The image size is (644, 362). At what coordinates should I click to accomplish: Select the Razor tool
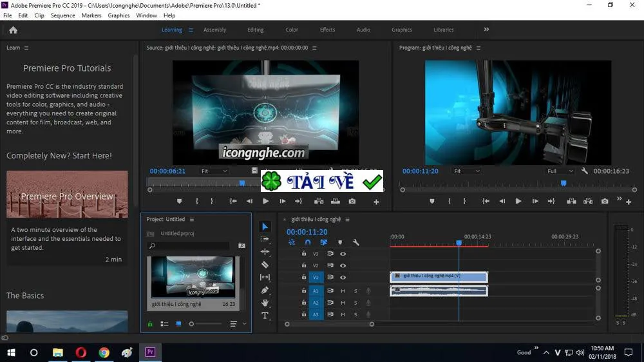pos(265,265)
